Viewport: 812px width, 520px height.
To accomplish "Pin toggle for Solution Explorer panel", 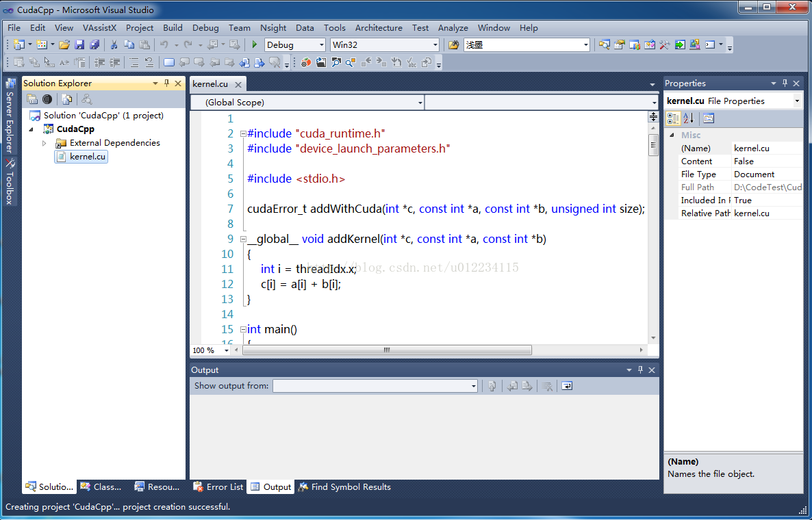I will tap(167, 83).
